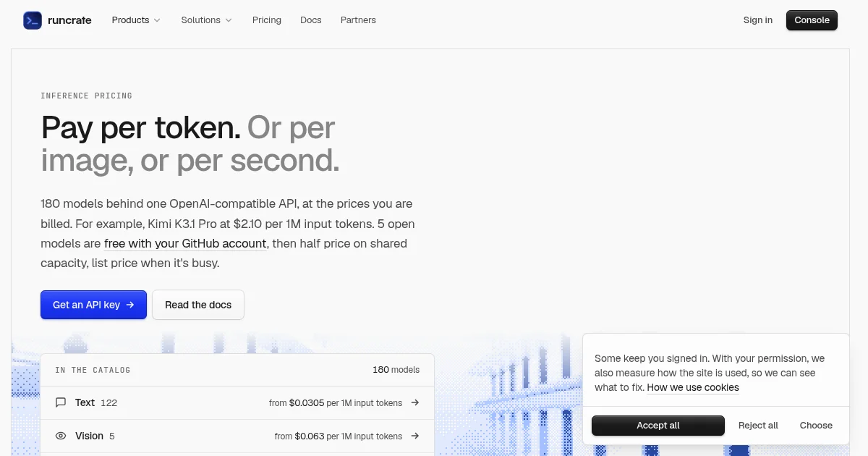Click Get an API key button
This screenshot has width=868, height=456.
pyautogui.click(x=93, y=305)
